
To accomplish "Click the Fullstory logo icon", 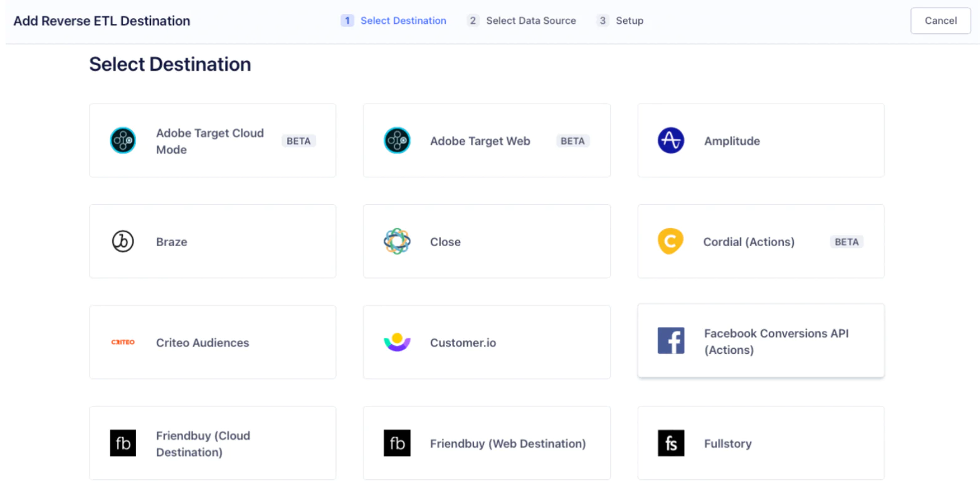I will 671,444.
